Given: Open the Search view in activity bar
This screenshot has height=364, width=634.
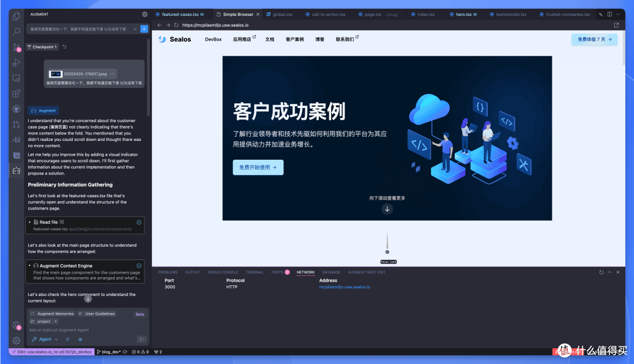Looking at the screenshot, I should pos(16,32).
